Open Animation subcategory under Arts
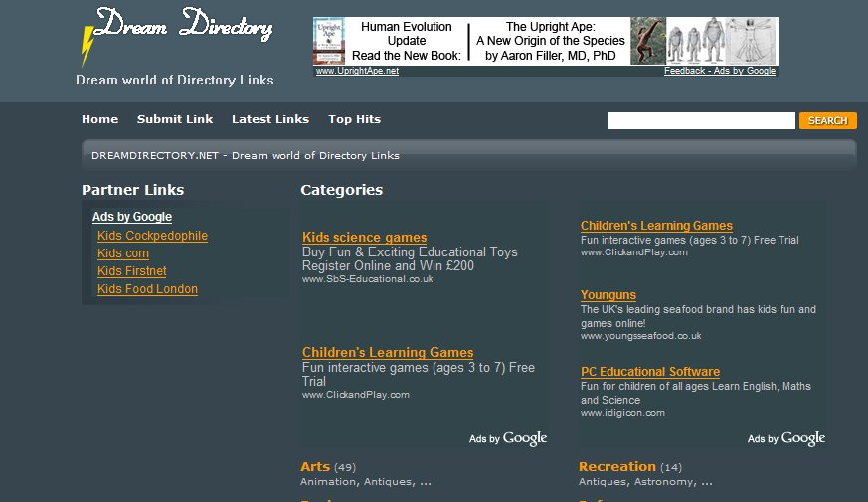Viewport: 868px width, 502px height. (x=328, y=482)
